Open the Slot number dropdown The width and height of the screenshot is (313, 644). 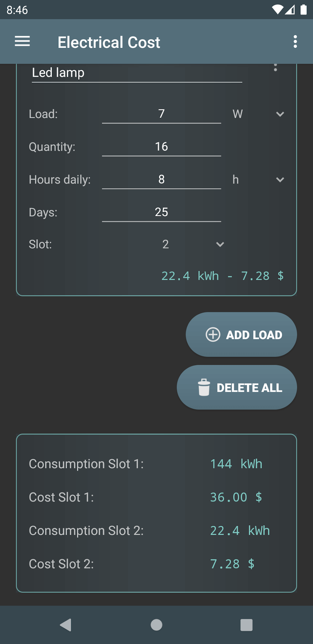220,244
